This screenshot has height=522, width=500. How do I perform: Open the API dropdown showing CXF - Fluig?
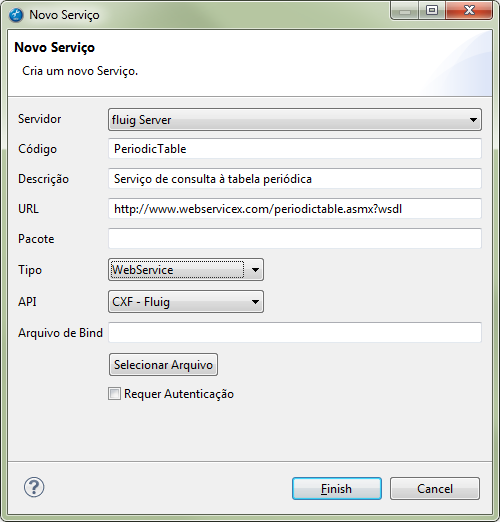(186, 302)
